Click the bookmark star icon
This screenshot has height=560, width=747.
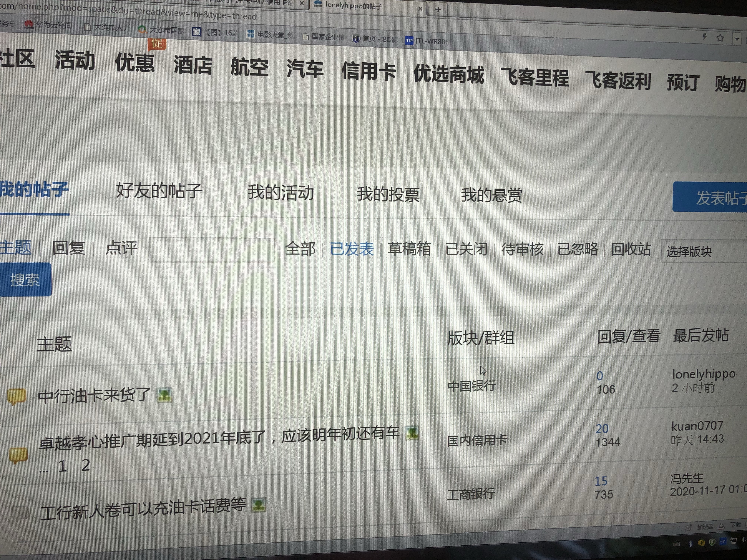(x=720, y=38)
